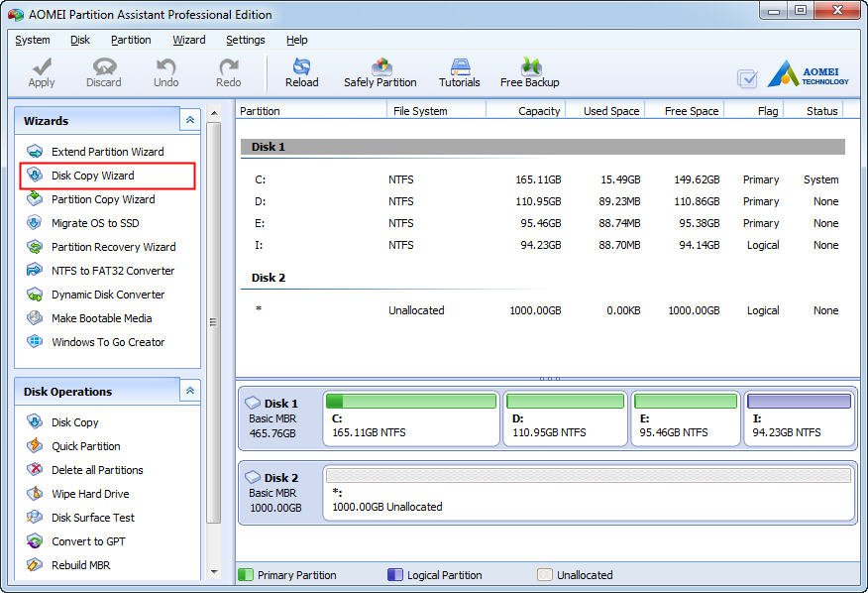Image resolution: width=868 pixels, height=593 pixels.
Task: Select the E: row in partition list
Action: tap(543, 223)
